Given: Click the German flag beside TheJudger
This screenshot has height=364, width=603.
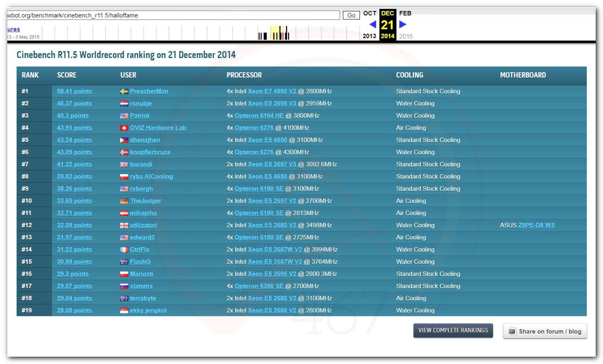Looking at the screenshot, I should 124,201.
